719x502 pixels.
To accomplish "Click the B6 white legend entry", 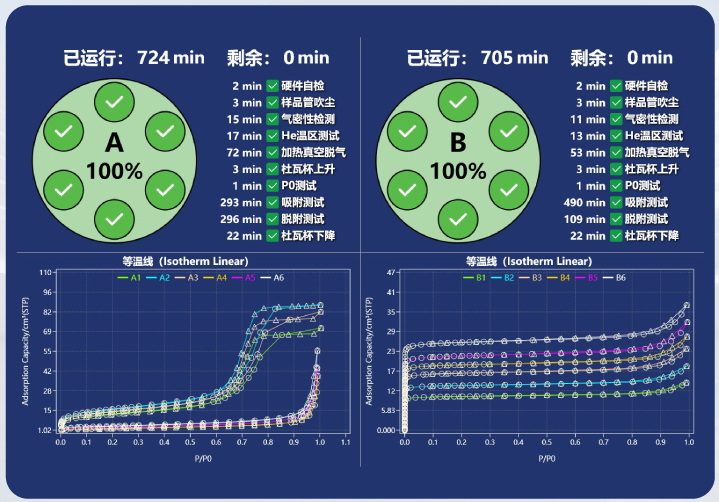I will pyautogui.click(x=614, y=278).
